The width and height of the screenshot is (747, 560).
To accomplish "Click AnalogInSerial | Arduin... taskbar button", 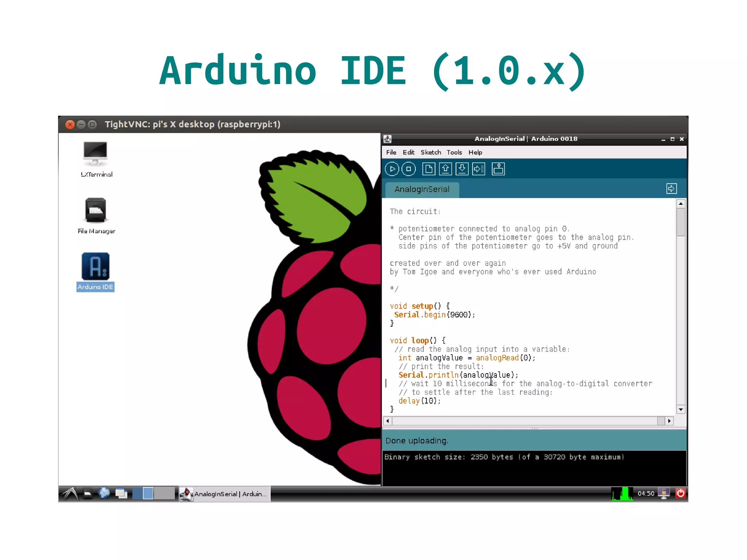I will click(225, 494).
